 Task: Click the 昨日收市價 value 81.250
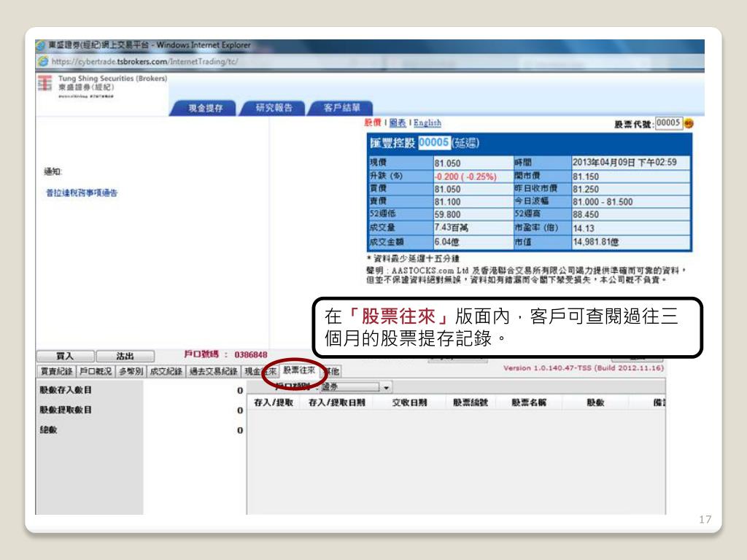tap(586, 189)
